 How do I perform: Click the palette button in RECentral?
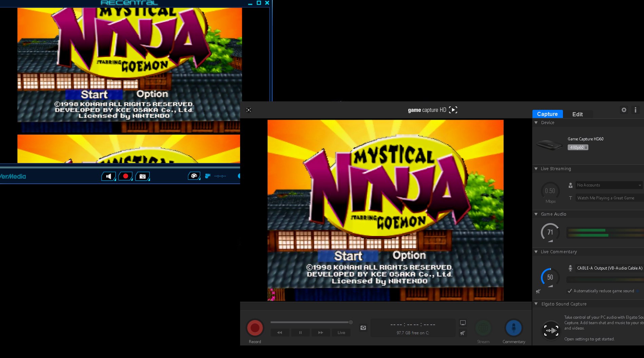tap(194, 176)
